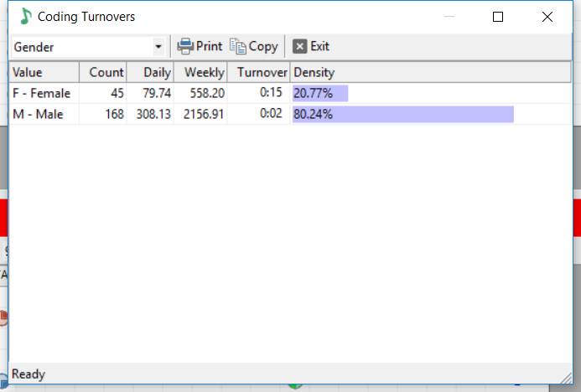Viewport: 581px width, 392px height.
Task: Select the M - Male row
Action: tap(290, 114)
